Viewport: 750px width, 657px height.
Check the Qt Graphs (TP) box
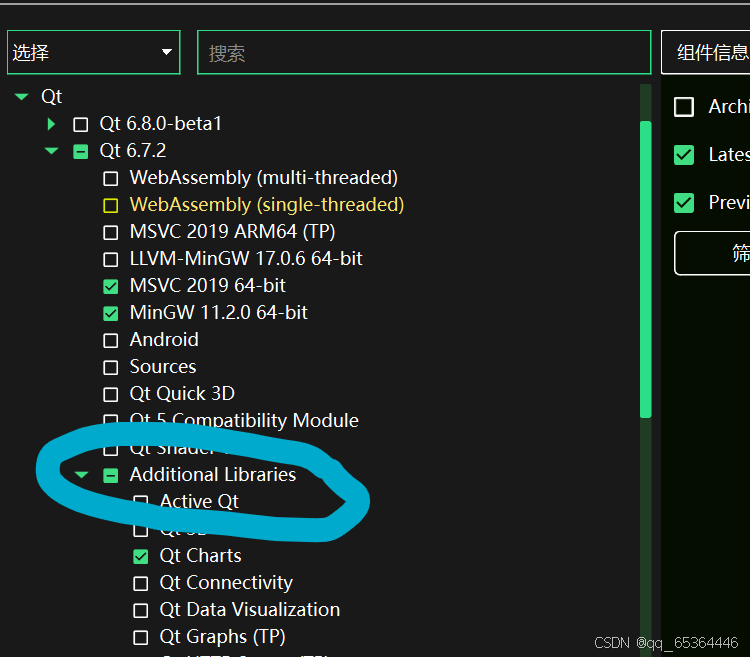(141, 638)
